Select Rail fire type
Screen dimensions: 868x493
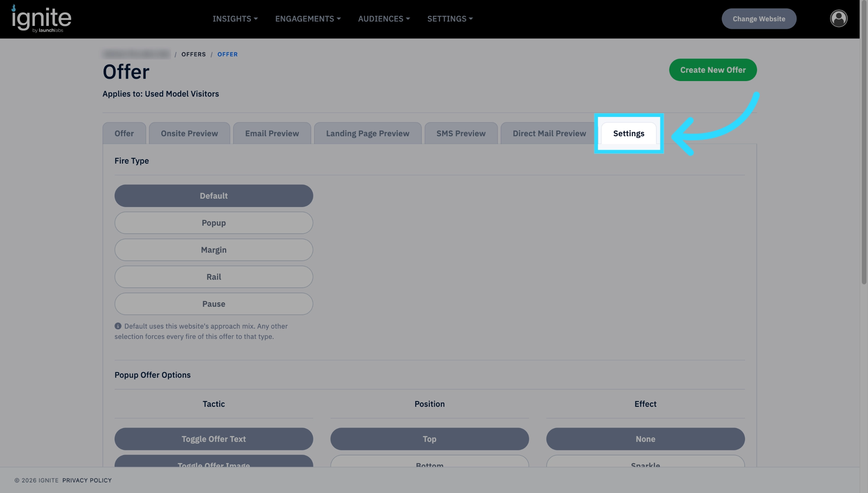214,277
